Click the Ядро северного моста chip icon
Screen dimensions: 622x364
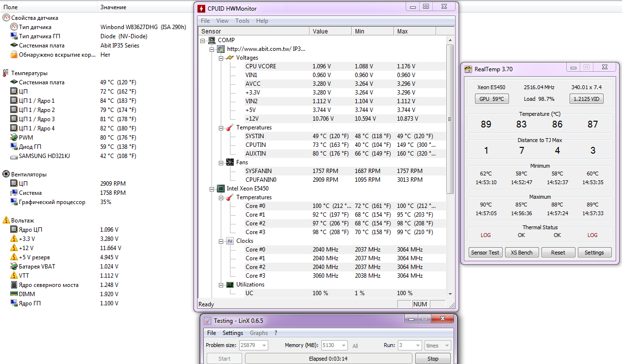click(14, 285)
